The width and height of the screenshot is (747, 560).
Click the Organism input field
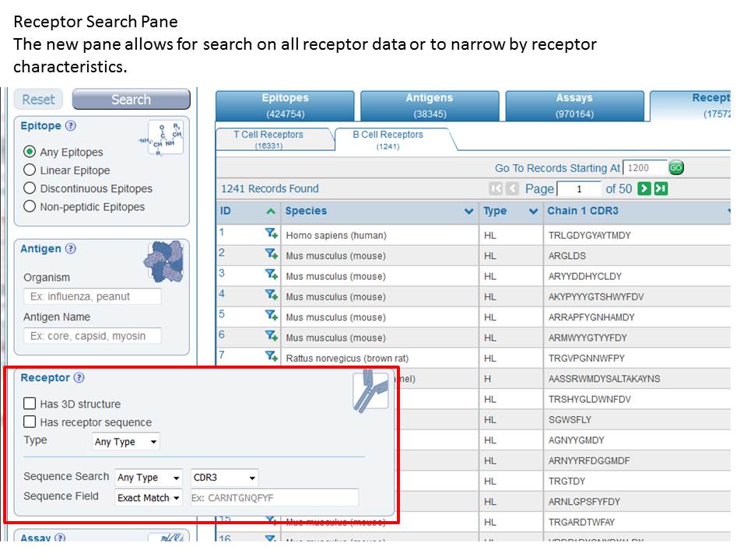[x=93, y=296]
